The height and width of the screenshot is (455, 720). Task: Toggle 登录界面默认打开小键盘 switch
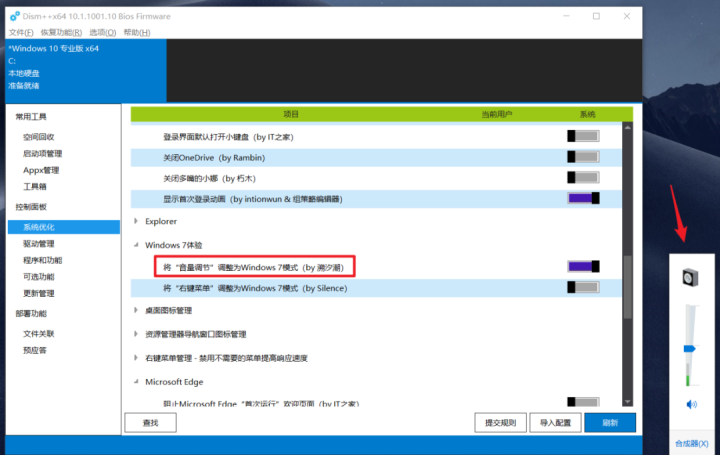click(583, 136)
